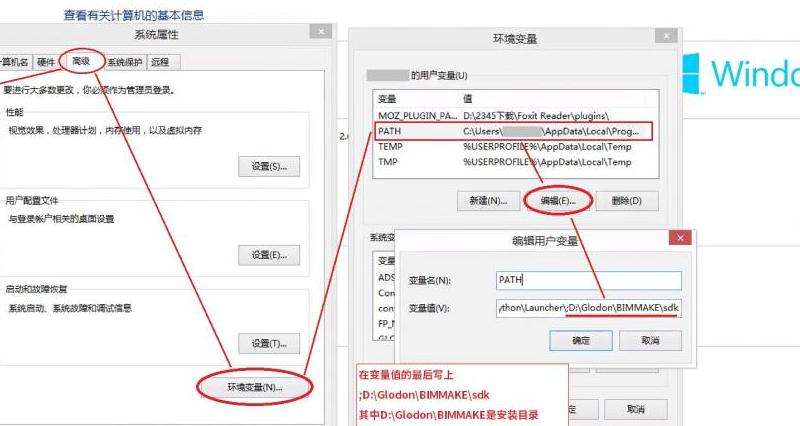The image size is (800, 426).
Task: Click 新建(N) user variable button
Action: (x=488, y=201)
